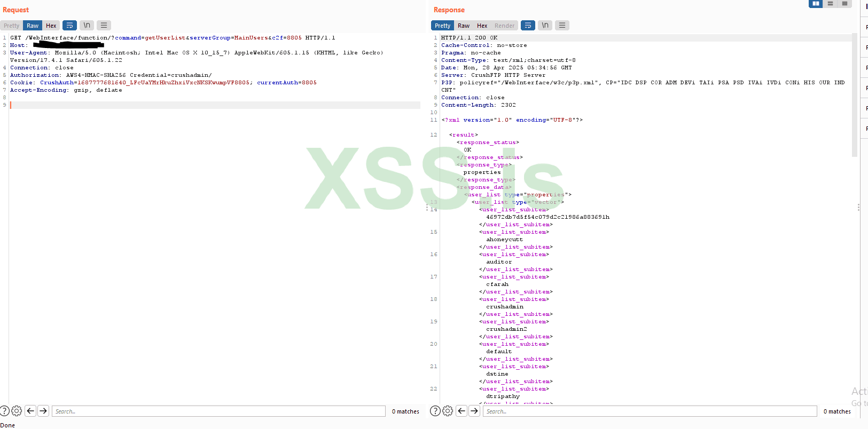Click the 'HTTP/1.1 200 OK' status line

click(469, 38)
